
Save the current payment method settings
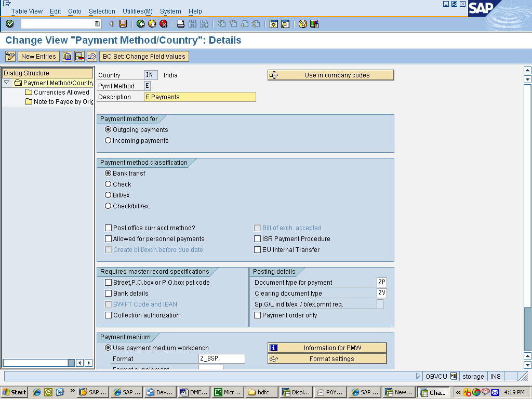pyautogui.click(x=123, y=23)
